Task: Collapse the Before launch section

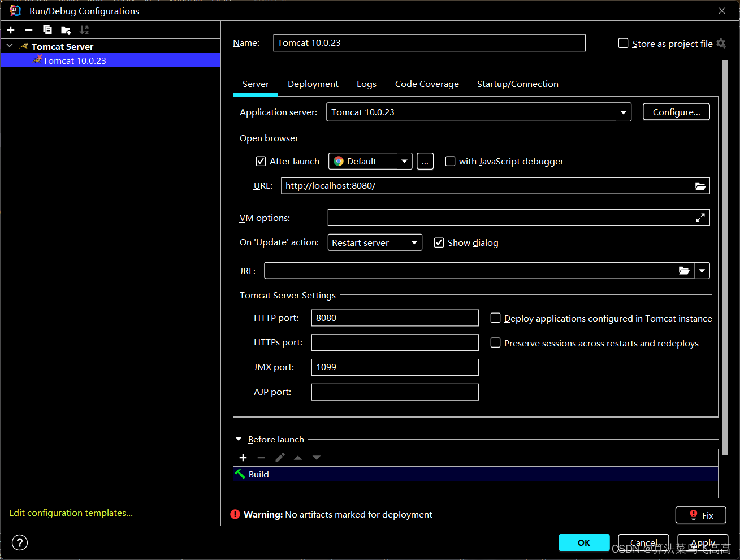Action: point(238,439)
